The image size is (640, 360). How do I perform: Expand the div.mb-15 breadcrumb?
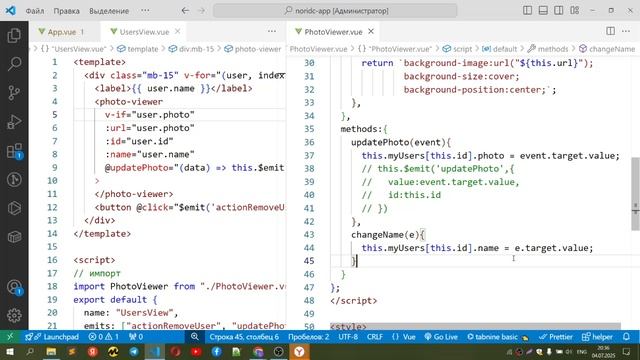coord(191,49)
